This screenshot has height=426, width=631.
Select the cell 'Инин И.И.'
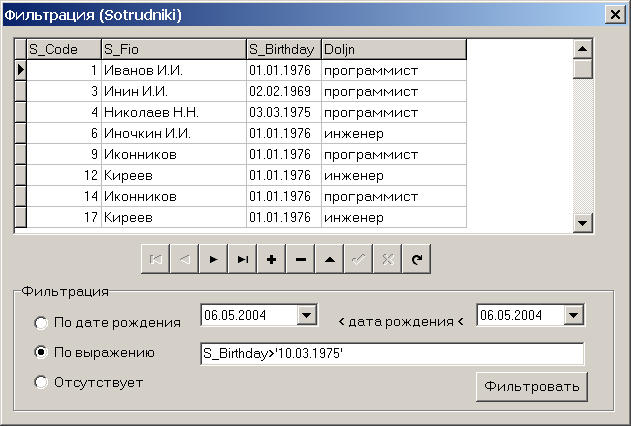(174, 91)
